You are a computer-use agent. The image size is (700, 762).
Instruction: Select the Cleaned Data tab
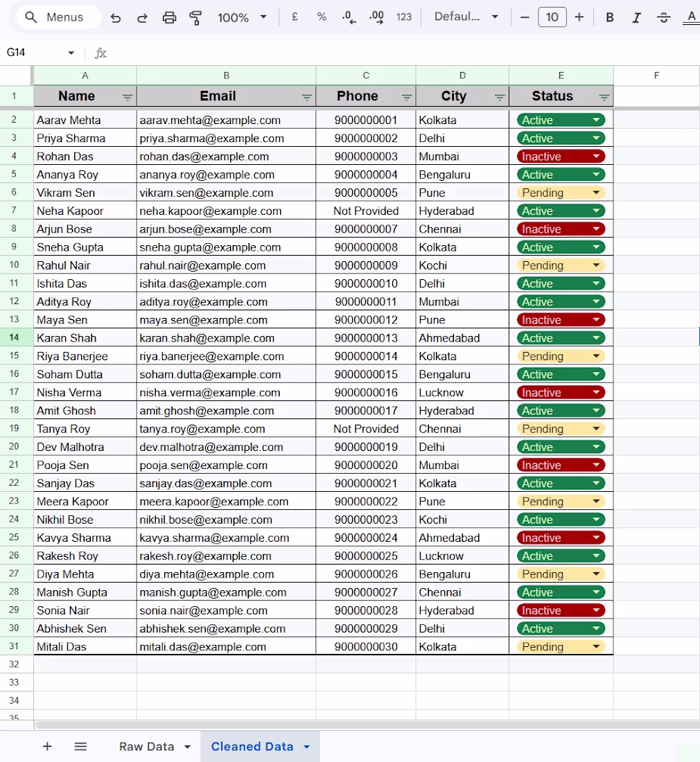point(252,747)
